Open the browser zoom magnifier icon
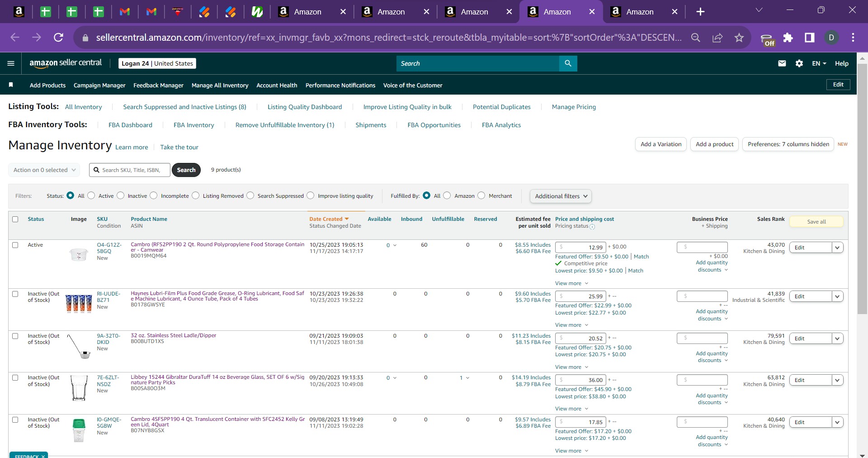This screenshot has height=458, width=868. click(696, 38)
